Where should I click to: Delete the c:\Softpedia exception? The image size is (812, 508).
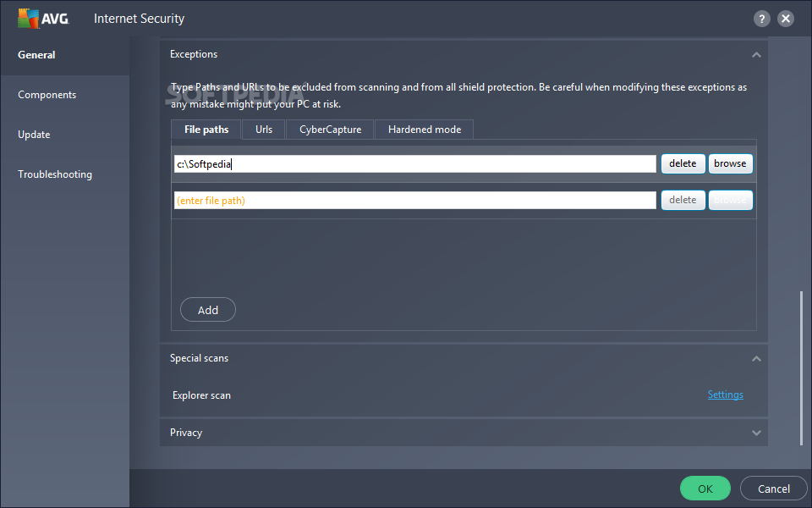point(683,163)
